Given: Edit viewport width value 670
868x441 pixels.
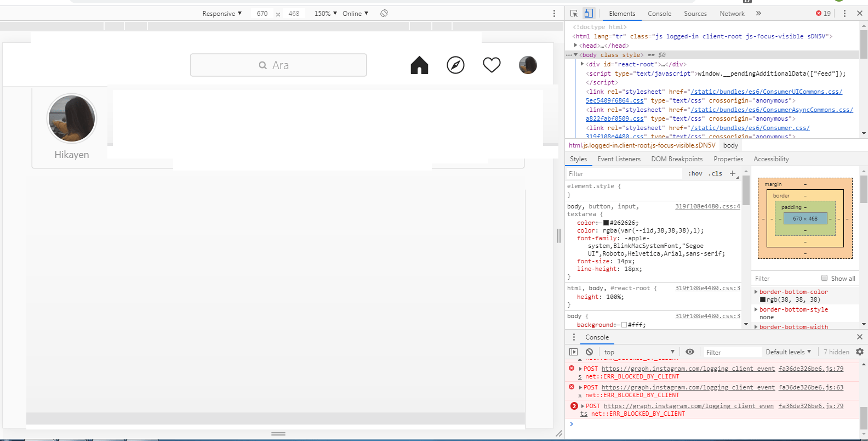Looking at the screenshot, I should tap(262, 13).
